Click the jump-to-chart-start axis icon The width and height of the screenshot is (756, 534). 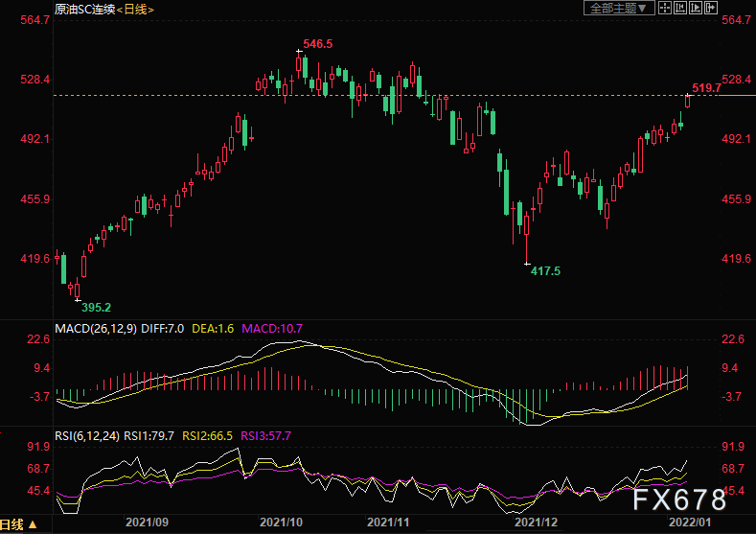680,8
